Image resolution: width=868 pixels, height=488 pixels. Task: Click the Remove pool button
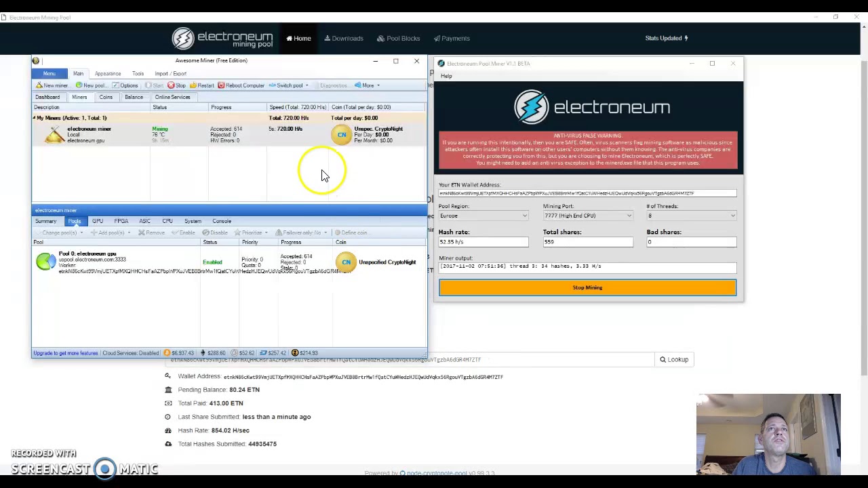click(x=151, y=232)
